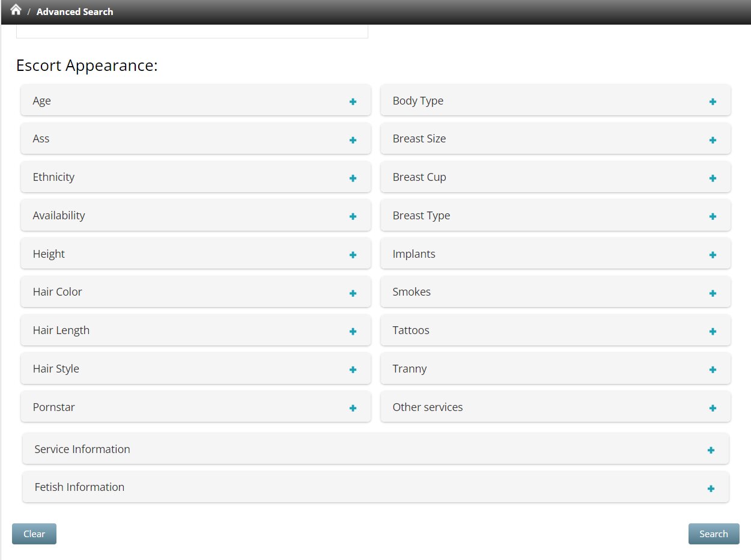751x560 pixels.
Task: Click the plus icon beside Smokes
Action: point(713,293)
